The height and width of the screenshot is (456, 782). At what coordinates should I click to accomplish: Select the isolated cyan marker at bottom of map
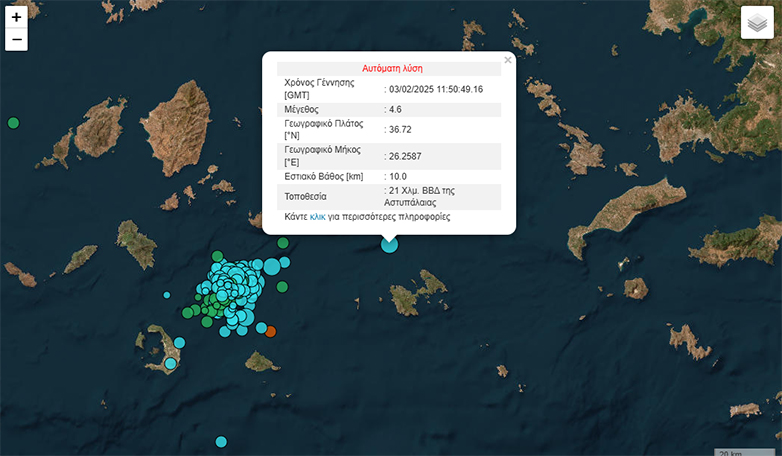221,441
